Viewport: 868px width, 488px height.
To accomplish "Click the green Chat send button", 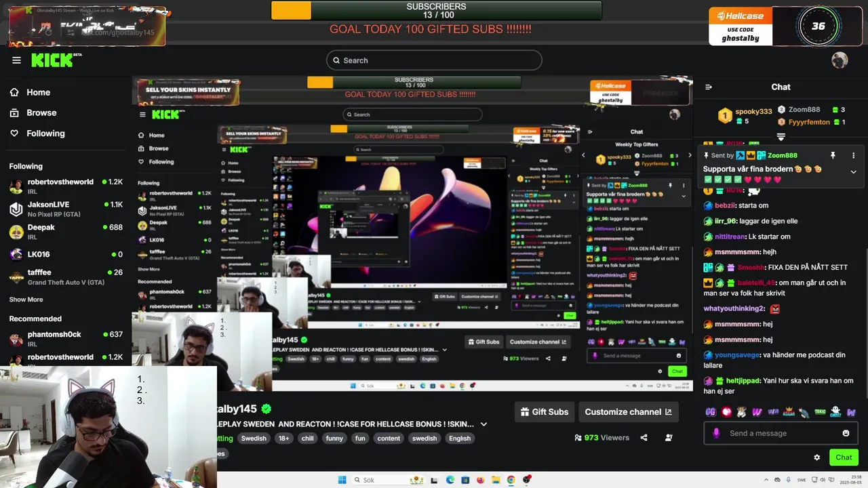I will (x=844, y=457).
